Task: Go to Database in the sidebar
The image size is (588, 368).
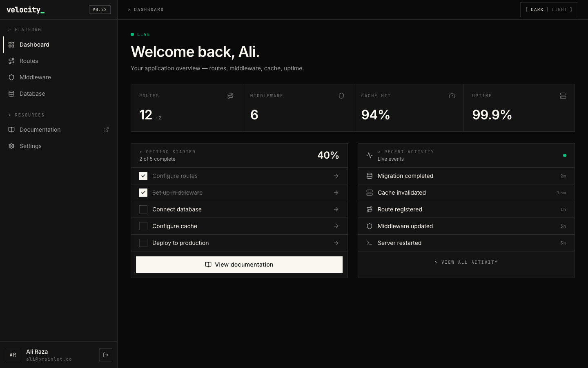Action: point(32,94)
